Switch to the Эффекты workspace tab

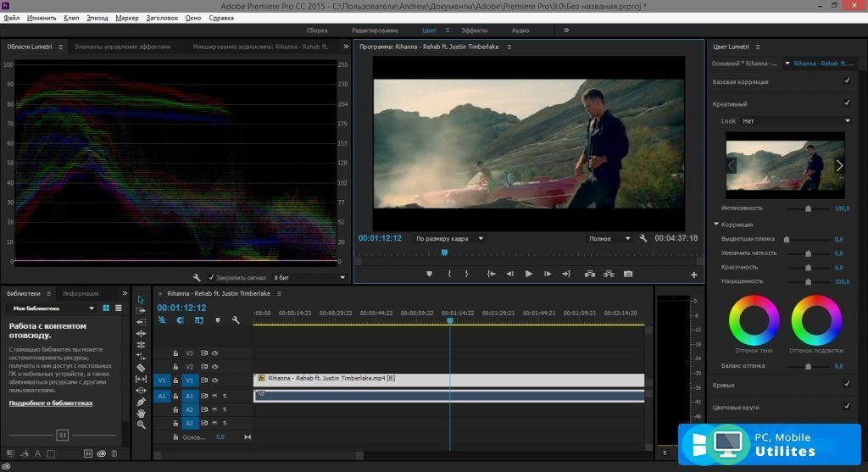pos(474,31)
